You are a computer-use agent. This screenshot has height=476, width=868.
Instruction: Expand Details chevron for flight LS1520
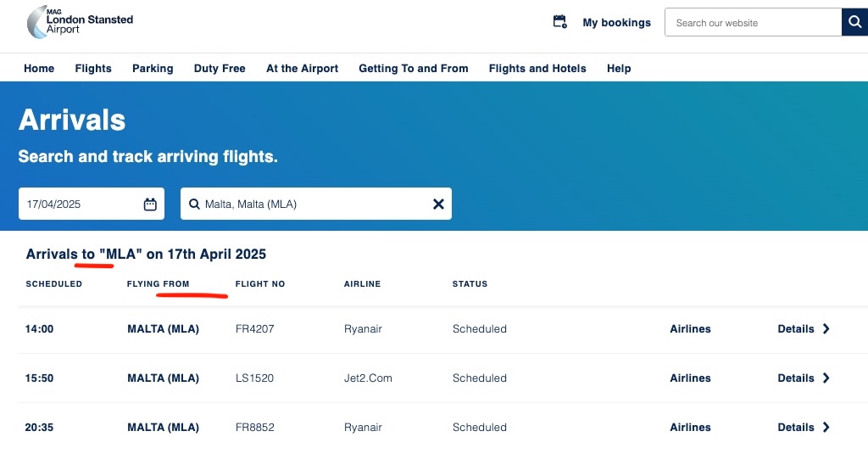826,378
